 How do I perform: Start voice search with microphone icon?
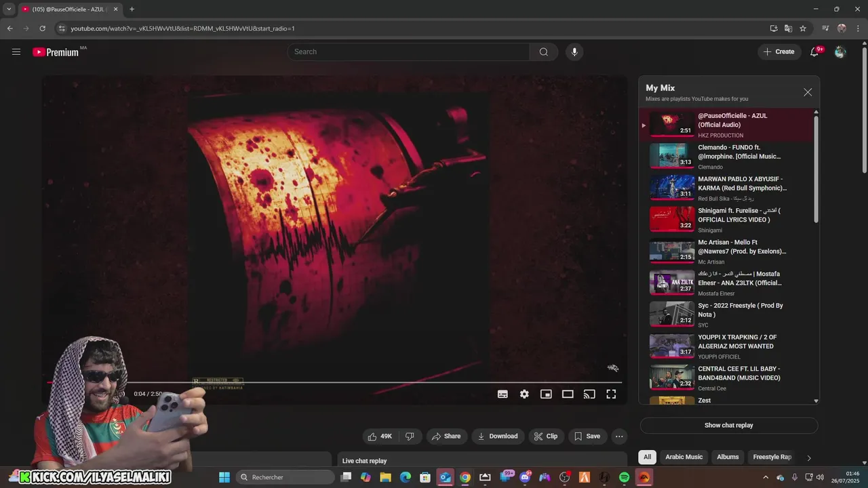pyautogui.click(x=574, y=52)
